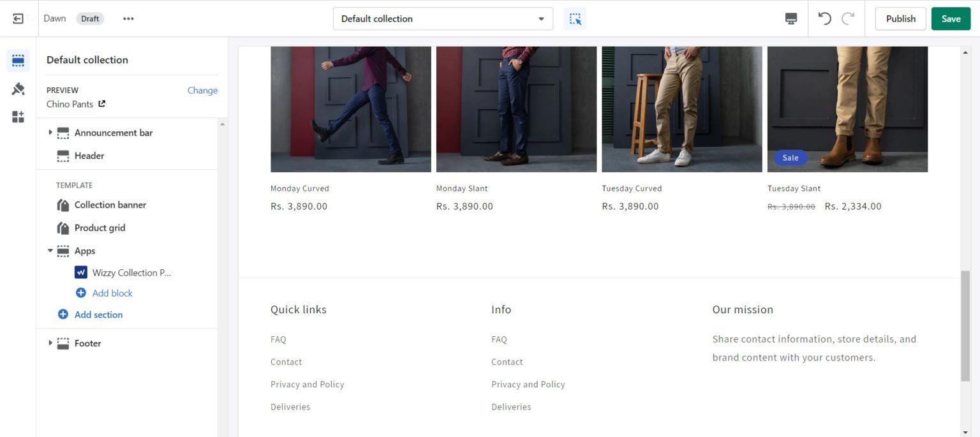Screen dimensions: 980x437
Task: Activate the section selector icon beside the dropdown
Action: [574, 19]
